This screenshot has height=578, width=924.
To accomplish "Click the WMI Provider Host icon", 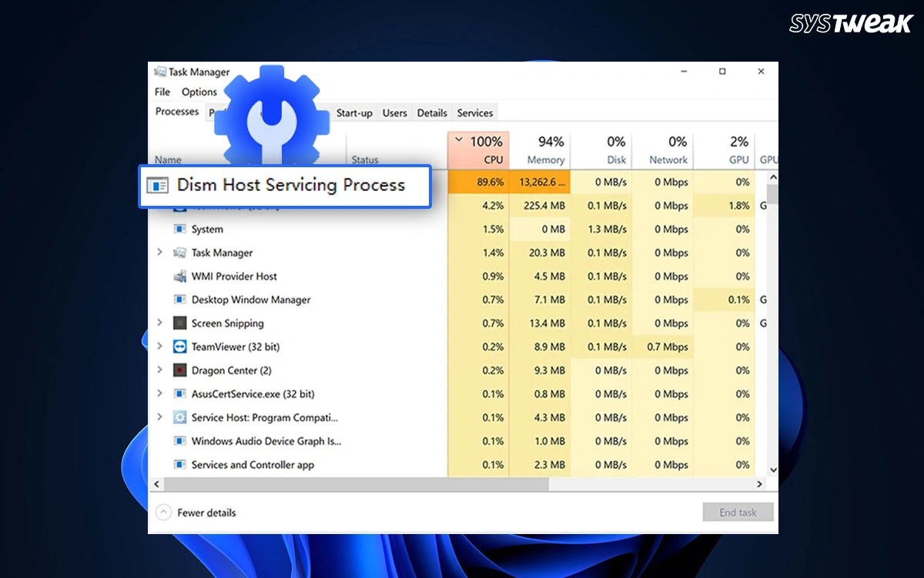I will coord(179,276).
